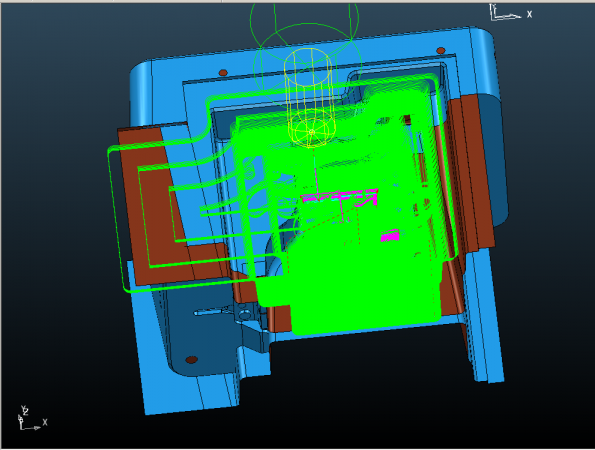Viewport: 595px width, 450px height.
Task: Select the brown hole at the model's bottom-left
Action: click(191, 359)
